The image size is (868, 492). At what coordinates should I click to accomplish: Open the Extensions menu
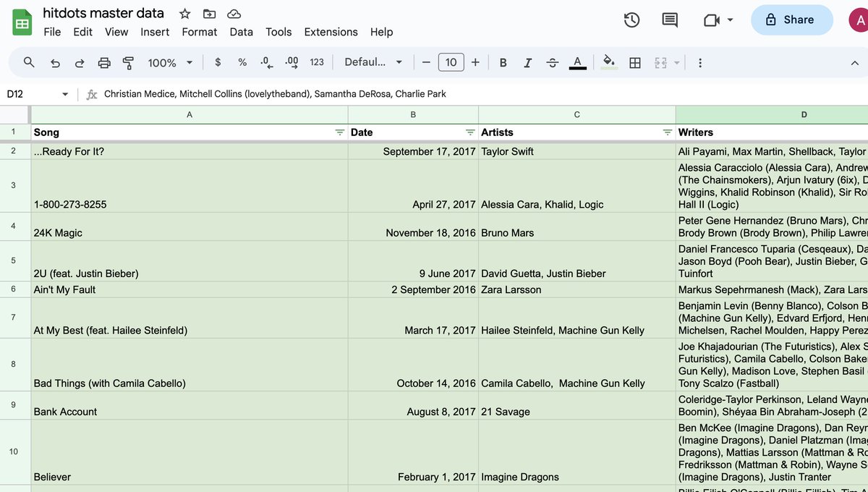coord(331,32)
